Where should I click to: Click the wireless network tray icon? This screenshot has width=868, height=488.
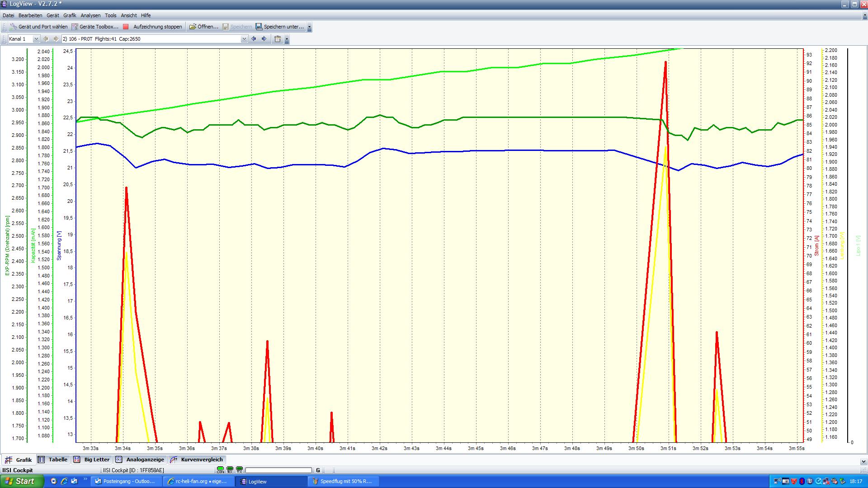[x=777, y=481]
